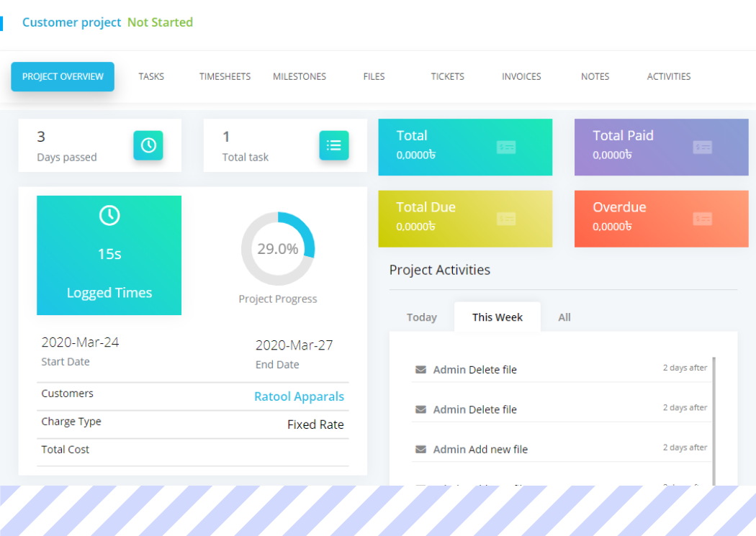Click the money icon on Total card

click(x=506, y=147)
